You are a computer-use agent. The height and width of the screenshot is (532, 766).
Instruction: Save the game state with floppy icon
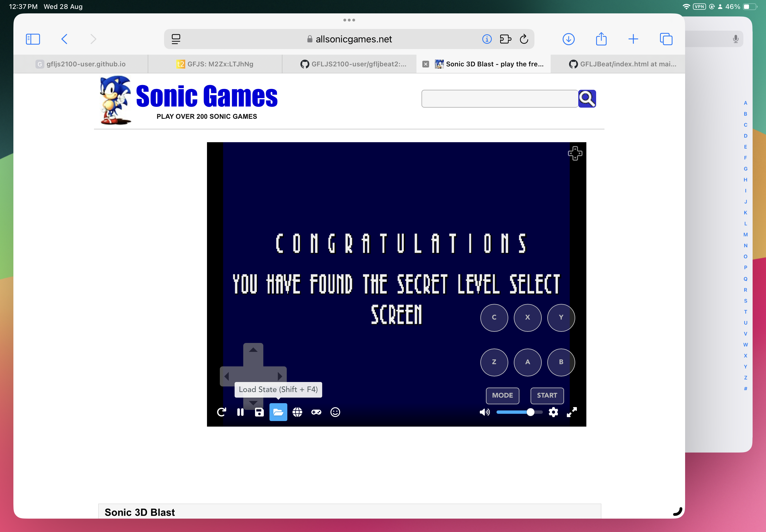coord(259,412)
